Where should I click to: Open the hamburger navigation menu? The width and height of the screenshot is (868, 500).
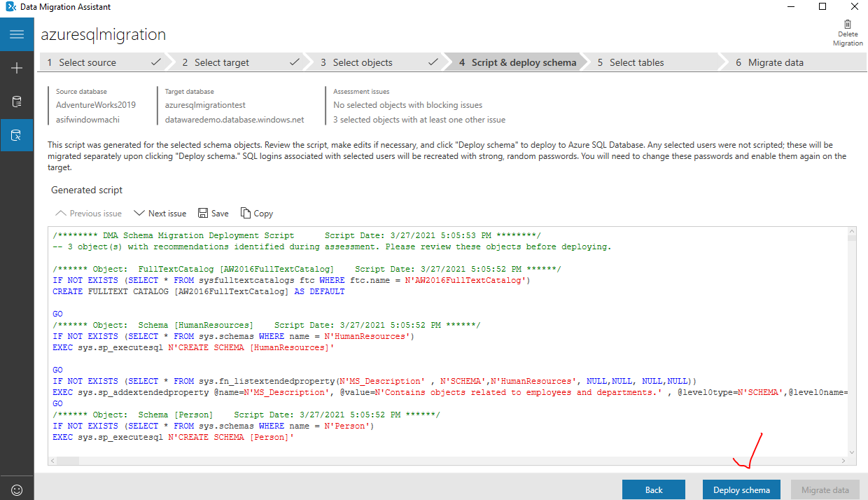15,34
